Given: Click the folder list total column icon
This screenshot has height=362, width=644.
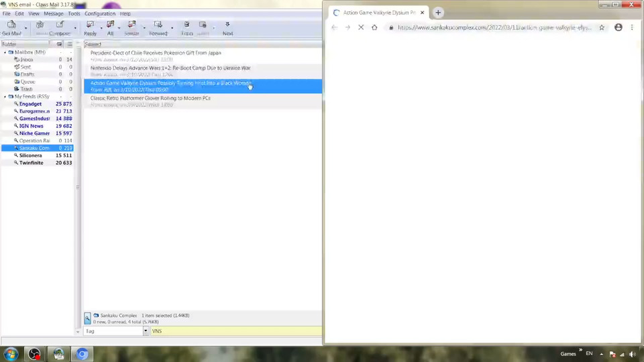Looking at the screenshot, I should [70, 44].
